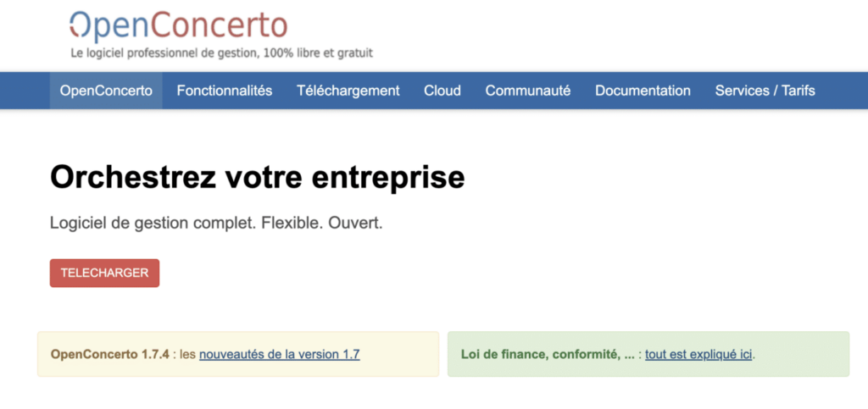Follow the 'tout est expliqué ici' link

[x=698, y=354]
